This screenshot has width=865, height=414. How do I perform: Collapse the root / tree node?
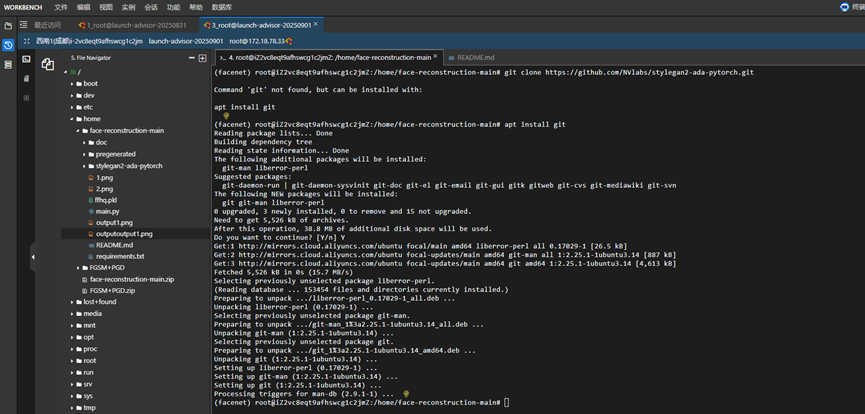point(66,72)
